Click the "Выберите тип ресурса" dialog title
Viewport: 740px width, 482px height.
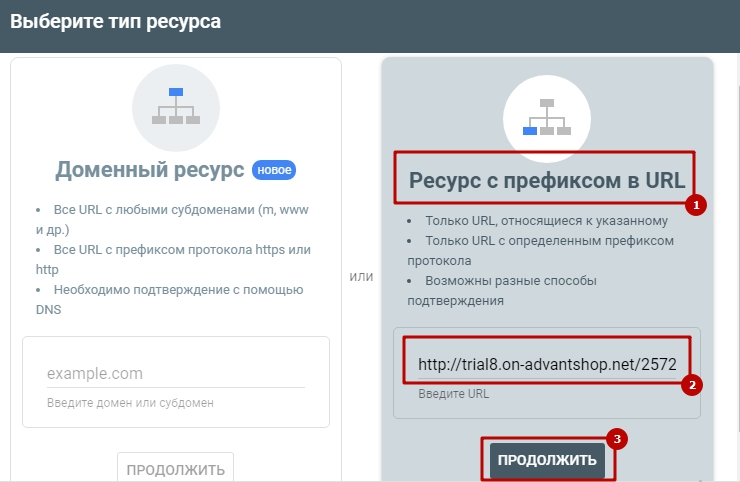click(116, 20)
